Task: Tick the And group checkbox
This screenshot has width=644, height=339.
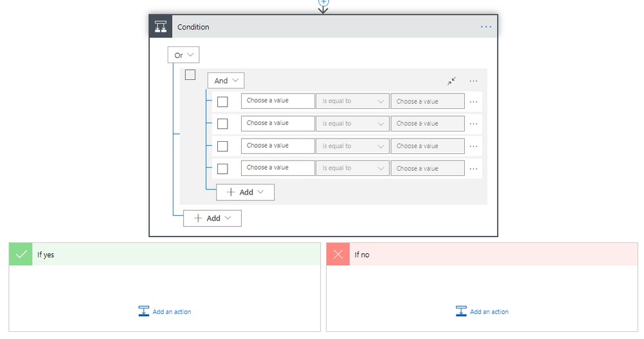Action: (190, 75)
